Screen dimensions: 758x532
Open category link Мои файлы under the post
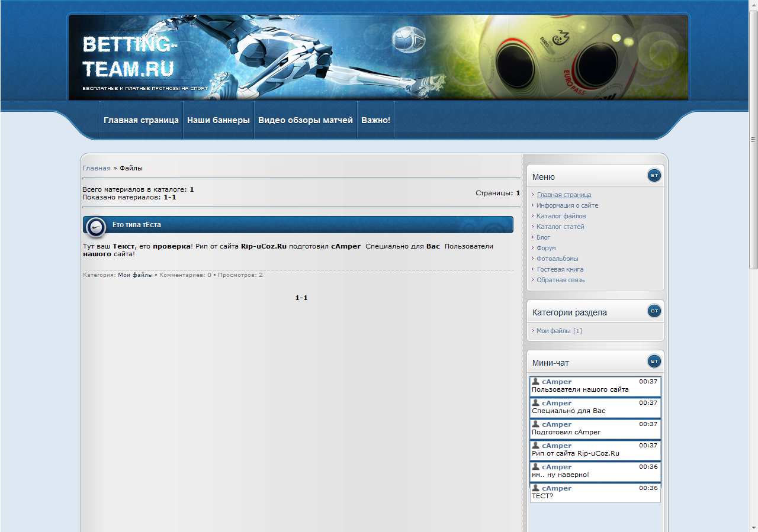135,275
